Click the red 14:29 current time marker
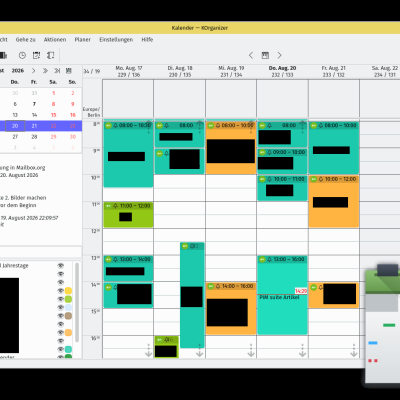Screen dimensions: 400x400 [x=301, y=291]
